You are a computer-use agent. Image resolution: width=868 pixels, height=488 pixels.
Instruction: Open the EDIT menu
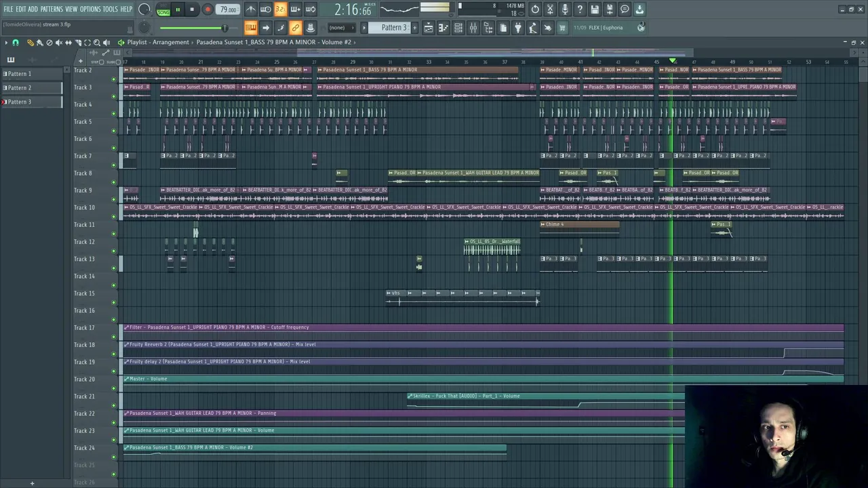point(21,9)
